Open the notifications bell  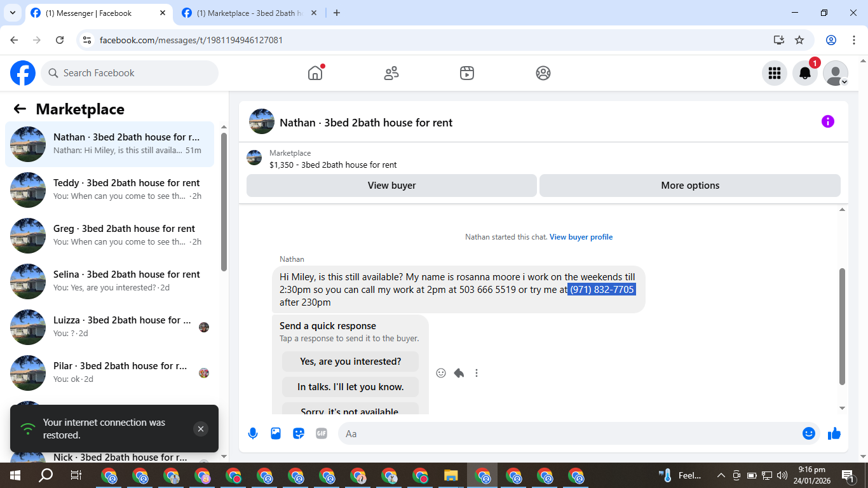[x=805, y=73]
